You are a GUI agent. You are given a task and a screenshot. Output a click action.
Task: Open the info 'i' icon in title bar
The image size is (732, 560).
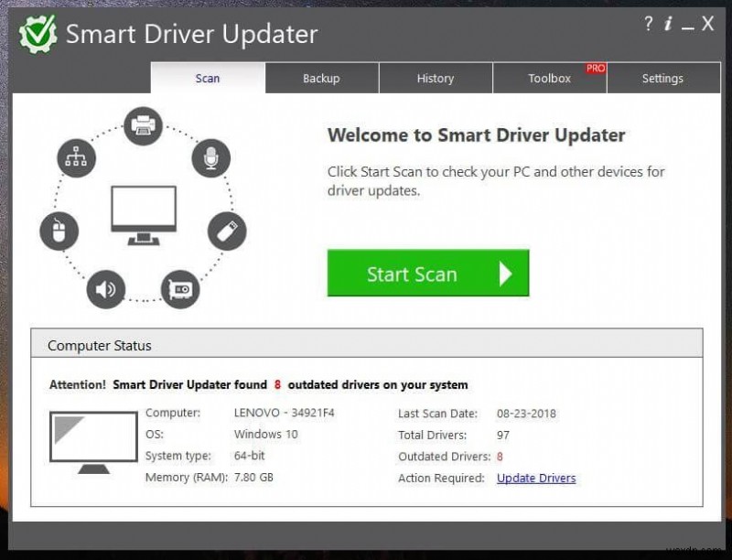668,24
